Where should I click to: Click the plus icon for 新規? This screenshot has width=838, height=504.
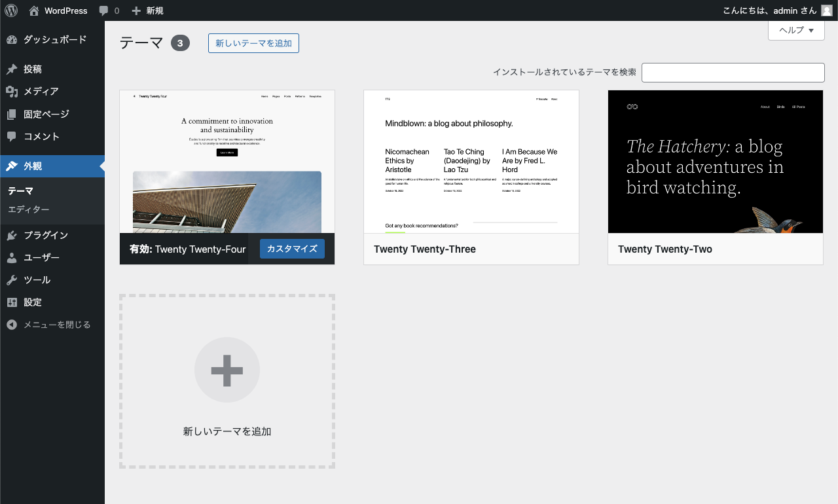click(136, 10)
